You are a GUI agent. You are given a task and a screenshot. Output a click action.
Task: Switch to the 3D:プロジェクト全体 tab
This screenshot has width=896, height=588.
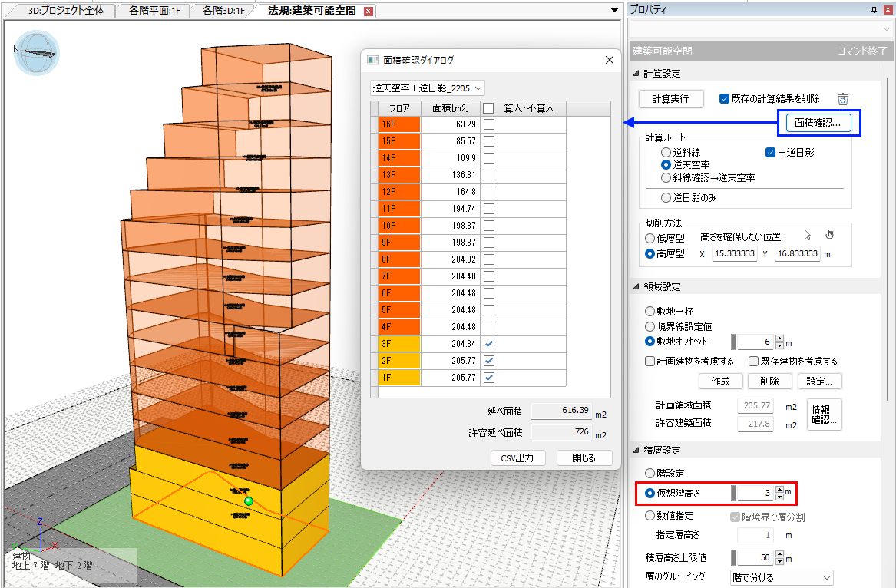click(66, 10)
